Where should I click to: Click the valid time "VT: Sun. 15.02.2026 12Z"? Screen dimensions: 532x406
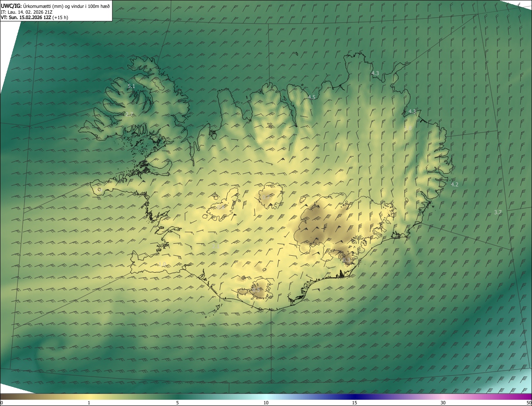[26, 18]
